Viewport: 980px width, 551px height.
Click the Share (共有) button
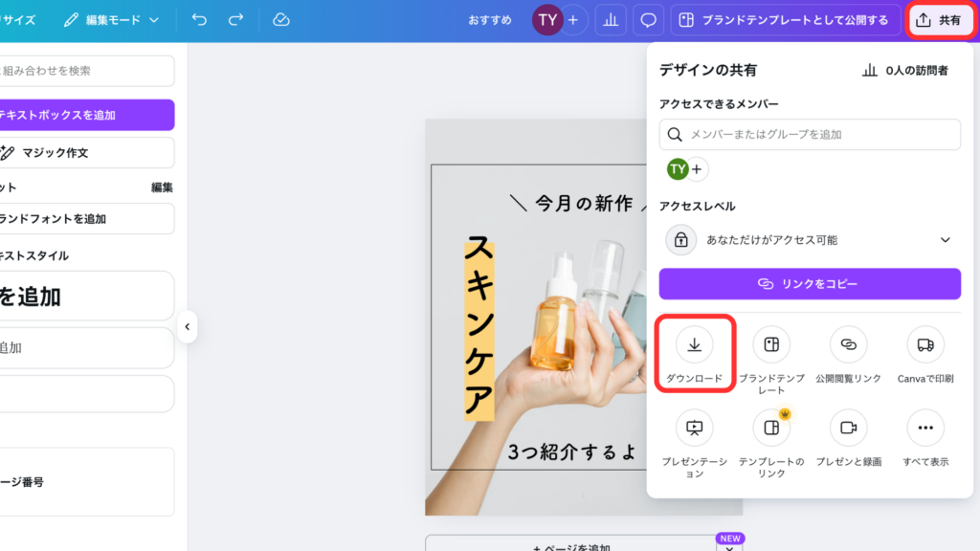click(940, 20)
